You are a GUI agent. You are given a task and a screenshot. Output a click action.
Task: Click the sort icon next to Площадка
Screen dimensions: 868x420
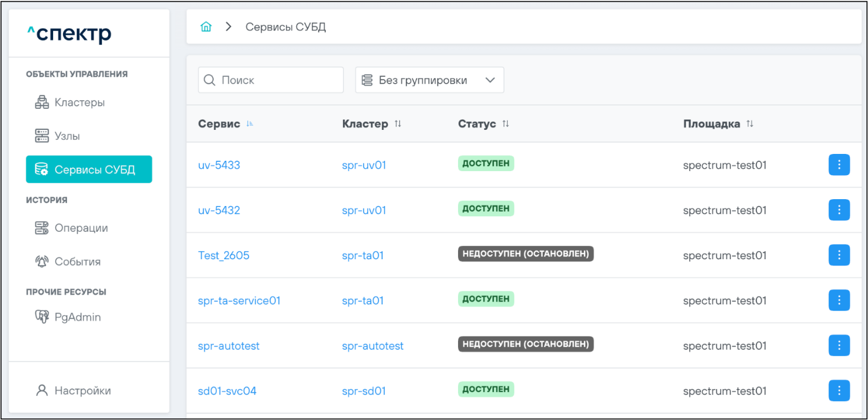[x=750, y=124]
